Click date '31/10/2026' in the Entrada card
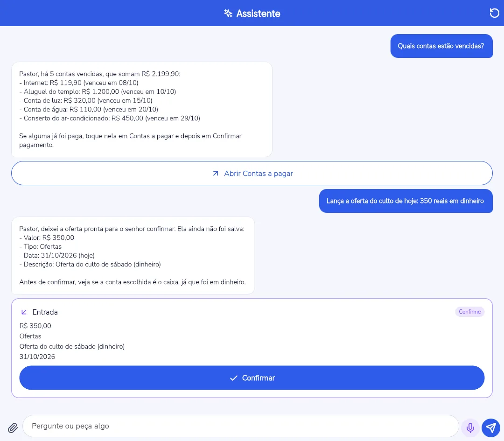 click(37, 357)
